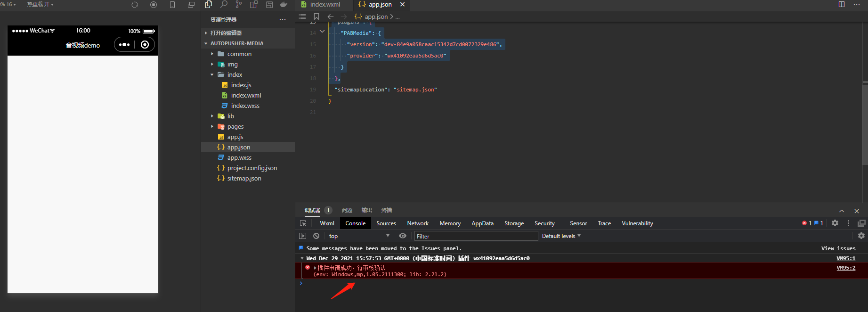Detach simulator using the separate window icon
Image resolution: width=868 pixels, height=312 pixels.
point(191,5)
